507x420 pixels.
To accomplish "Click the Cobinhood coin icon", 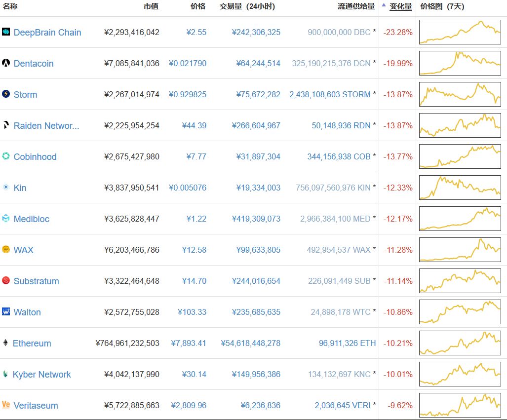I will tap(6, 156).
